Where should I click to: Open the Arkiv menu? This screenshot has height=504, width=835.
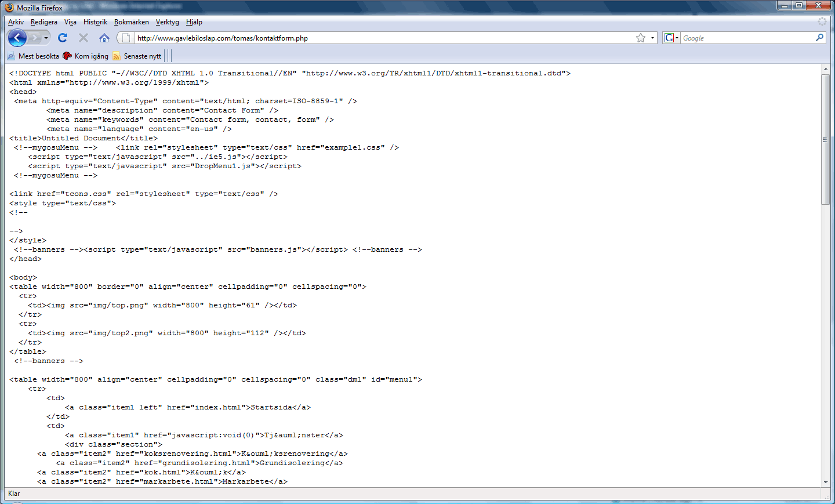[16, 22]
